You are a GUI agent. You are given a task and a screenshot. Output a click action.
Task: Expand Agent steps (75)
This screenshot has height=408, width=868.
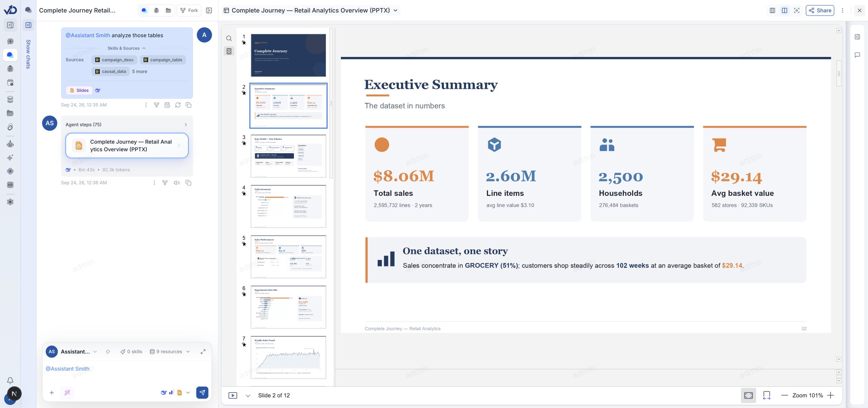pyautogui.click(x=127, y=124)
